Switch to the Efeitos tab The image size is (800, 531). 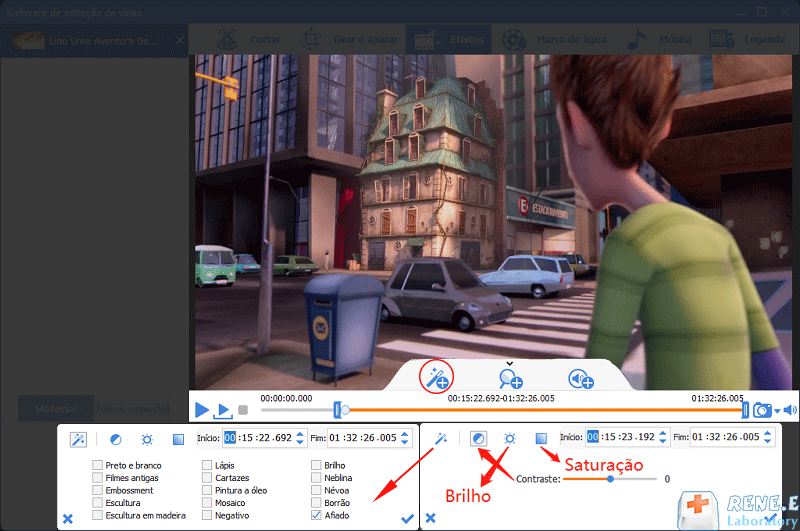point(448,39)
